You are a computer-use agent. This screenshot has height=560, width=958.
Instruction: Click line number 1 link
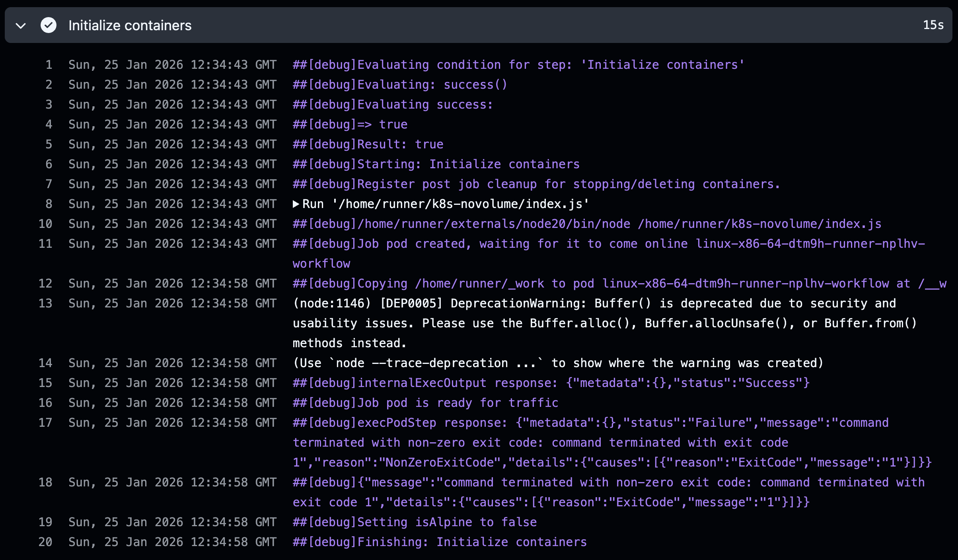click(x=49, y=65)
